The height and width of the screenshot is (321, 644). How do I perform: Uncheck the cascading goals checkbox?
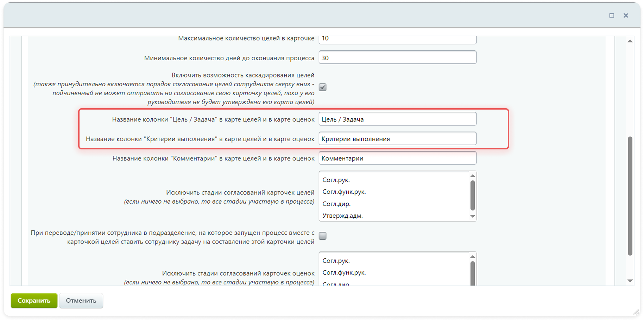(x=322, y=87)
